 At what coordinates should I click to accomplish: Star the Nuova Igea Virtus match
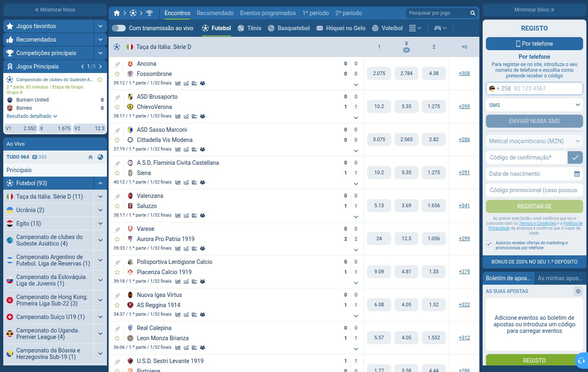(117, 306)
